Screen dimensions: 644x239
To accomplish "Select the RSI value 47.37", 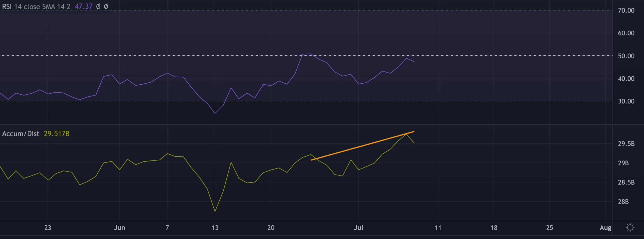I will 84,7.
